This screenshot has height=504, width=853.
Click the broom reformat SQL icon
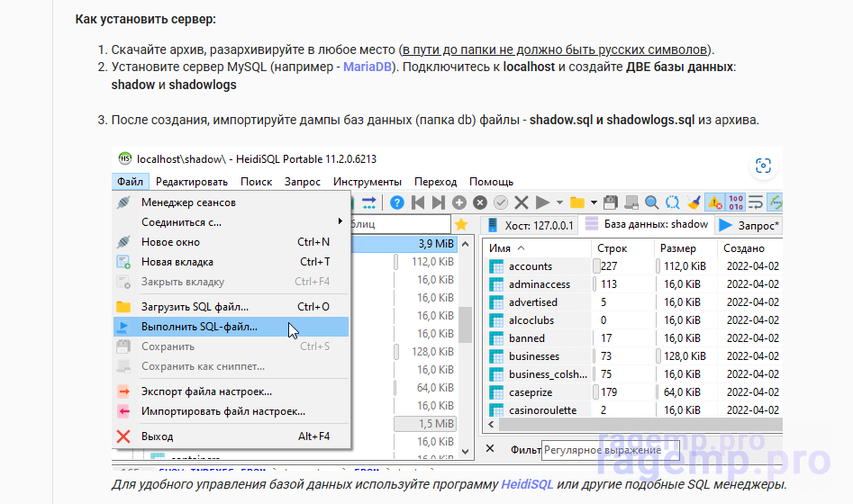[694, 202]
